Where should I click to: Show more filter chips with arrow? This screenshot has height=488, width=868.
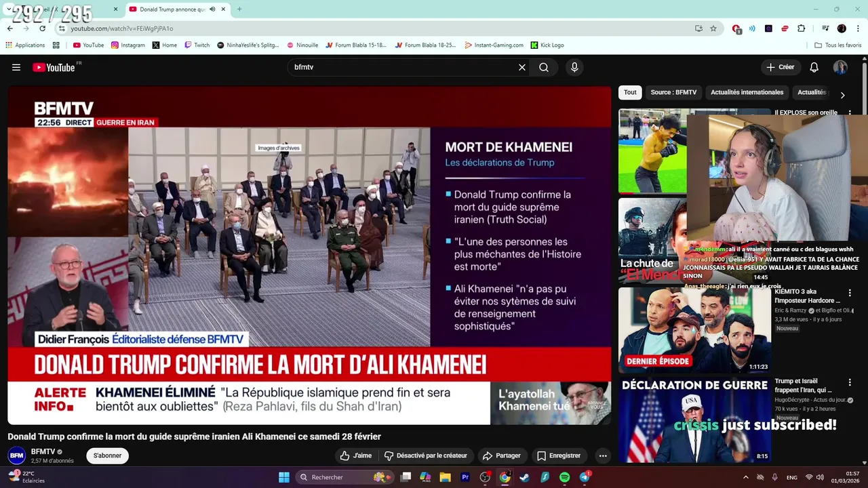click(842, 96)
